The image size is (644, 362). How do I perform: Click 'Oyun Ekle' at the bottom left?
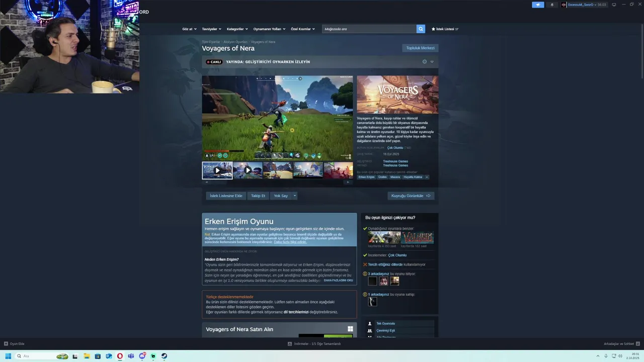(14, 344)
